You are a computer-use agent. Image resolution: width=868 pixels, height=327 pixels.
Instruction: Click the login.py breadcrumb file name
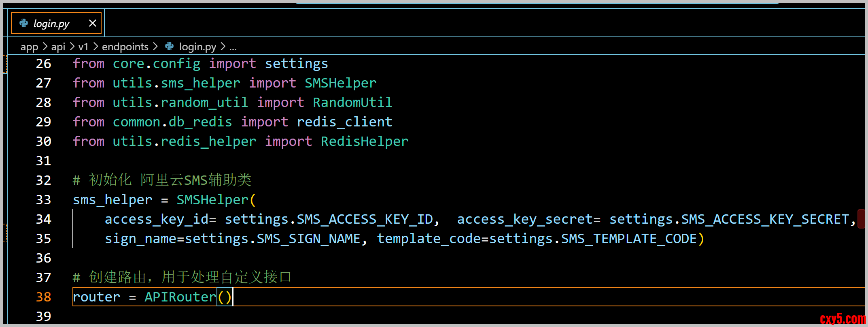(197, 47)
